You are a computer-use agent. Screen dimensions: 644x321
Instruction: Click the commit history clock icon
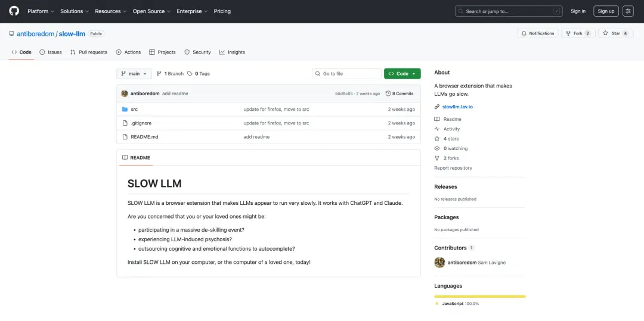click(388, 94)
